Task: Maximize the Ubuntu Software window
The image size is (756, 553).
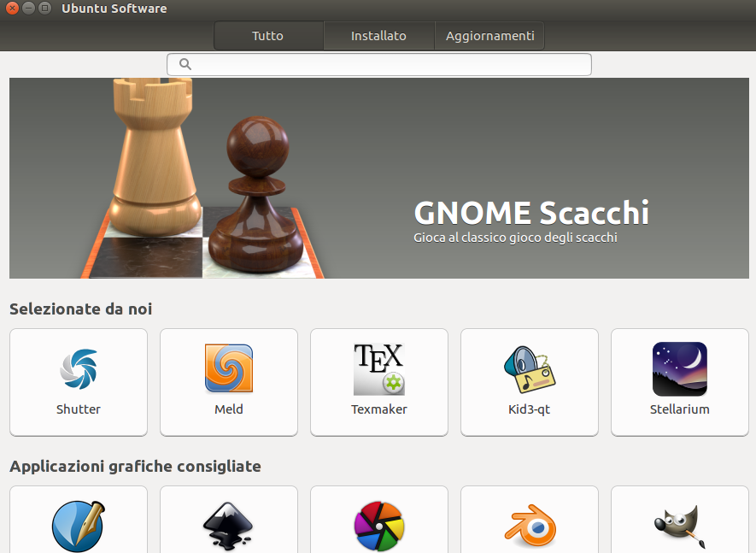Action: point(44,9)
